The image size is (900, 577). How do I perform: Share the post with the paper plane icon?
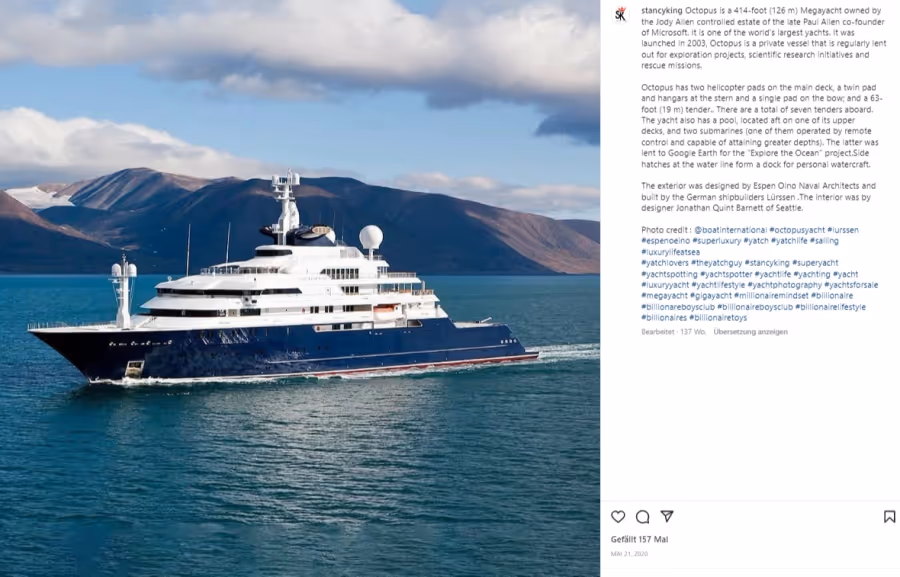coord(666,516)
